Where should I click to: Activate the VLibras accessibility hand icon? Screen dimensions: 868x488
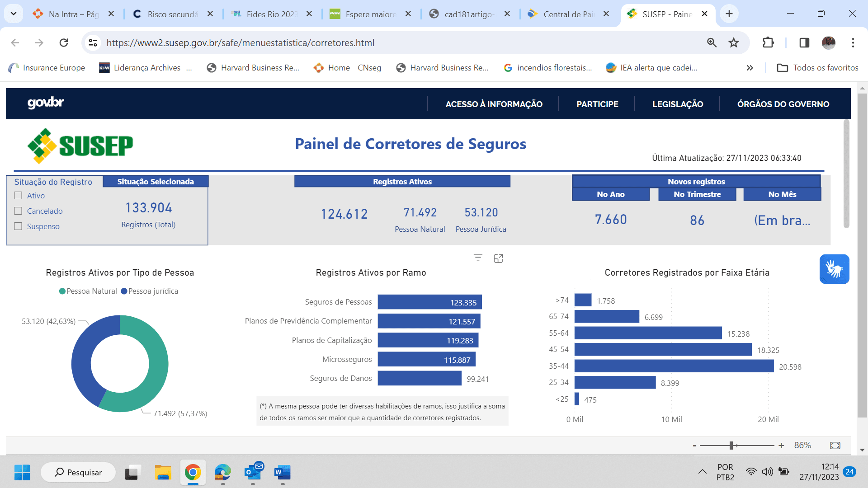coord(834,269)
